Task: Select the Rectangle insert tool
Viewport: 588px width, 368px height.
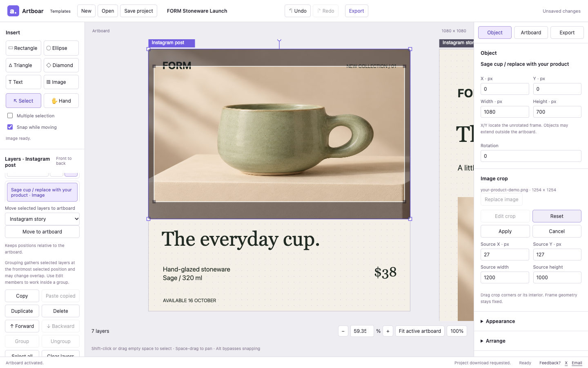Action: [23, 48]
